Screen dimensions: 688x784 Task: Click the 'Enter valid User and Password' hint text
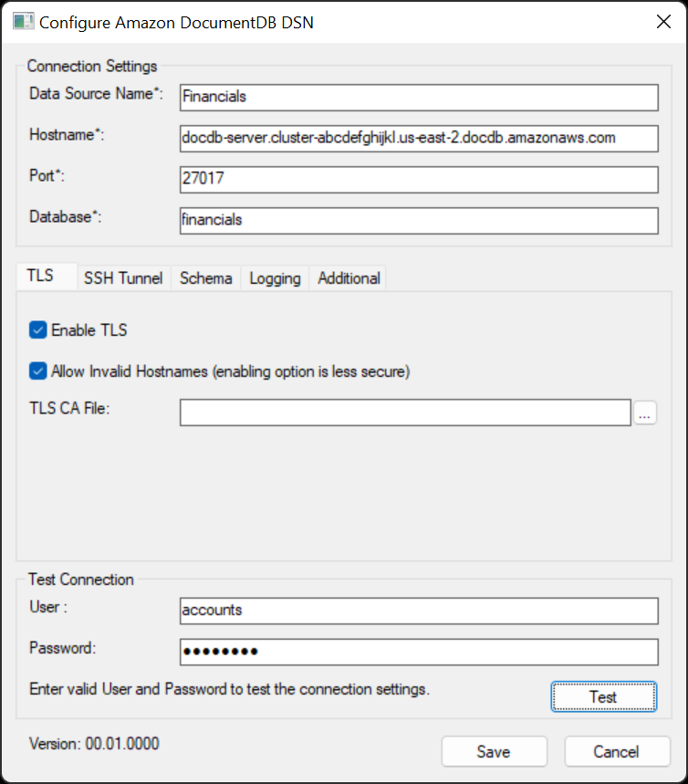coord(230,689)
